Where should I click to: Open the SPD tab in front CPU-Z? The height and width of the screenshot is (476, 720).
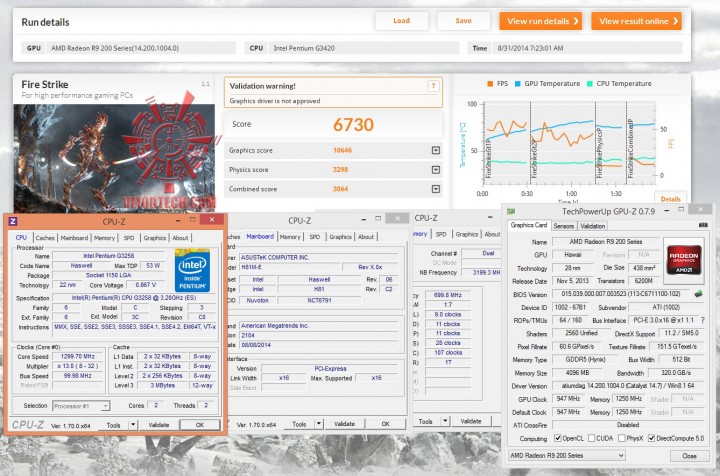coord(129,238)
